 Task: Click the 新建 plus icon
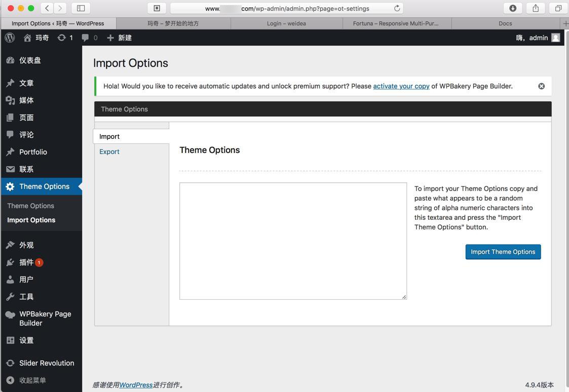pos(110,37)
